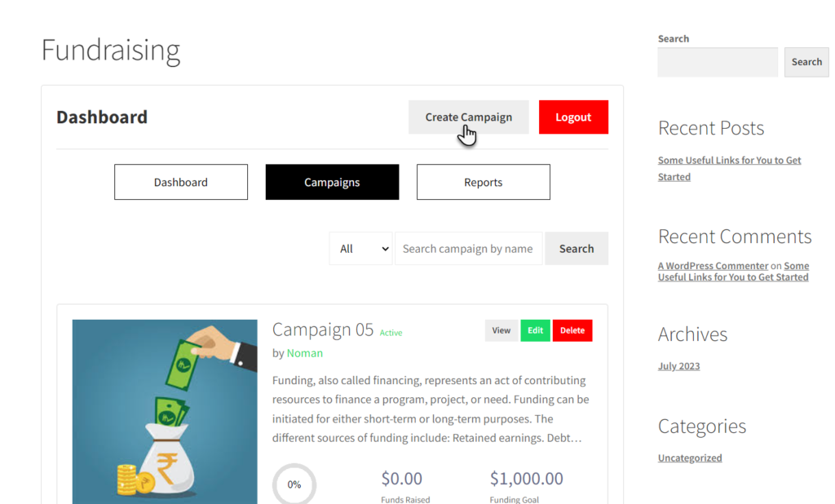Select the Campaigns tab
This screenshot has width=835, height=504.
(x=332, y=182)
